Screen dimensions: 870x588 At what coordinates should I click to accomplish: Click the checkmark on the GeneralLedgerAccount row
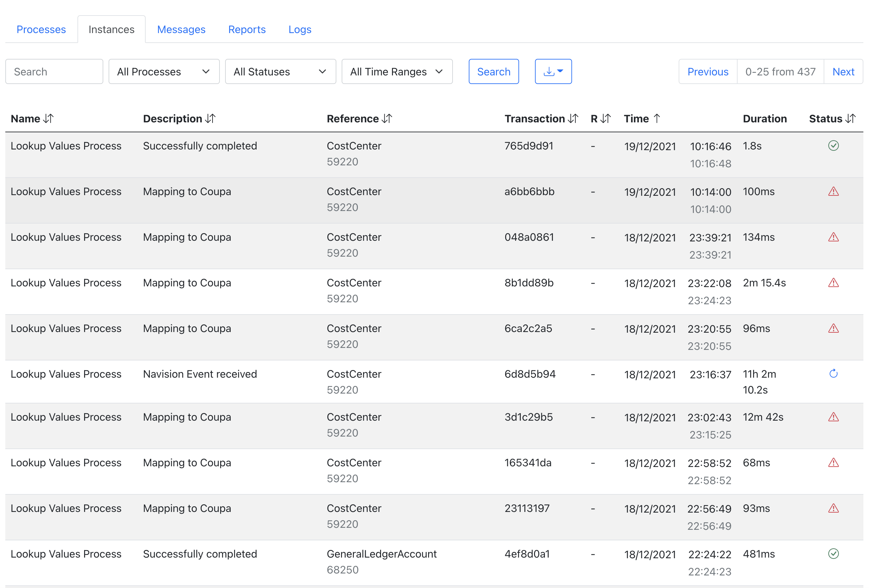833,554
